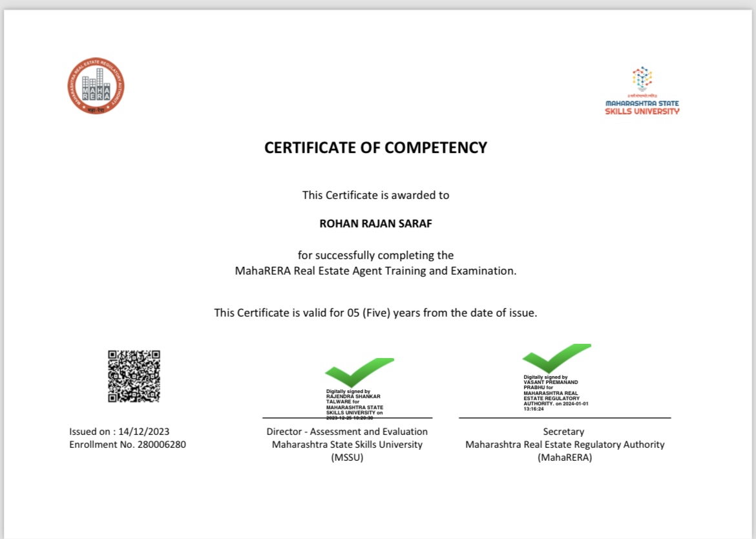Click the green checkmark above Rajendra Shankar Talware

click(359, 372)
